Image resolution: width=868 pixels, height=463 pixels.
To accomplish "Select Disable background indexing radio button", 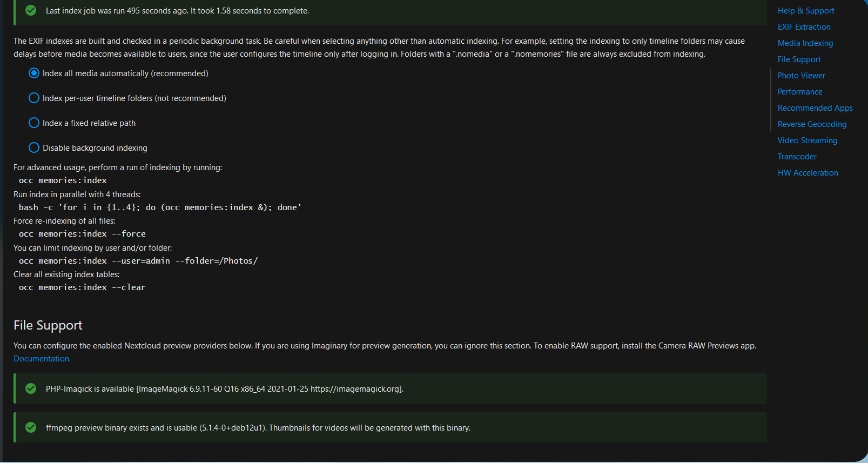I will click(34, 147).
